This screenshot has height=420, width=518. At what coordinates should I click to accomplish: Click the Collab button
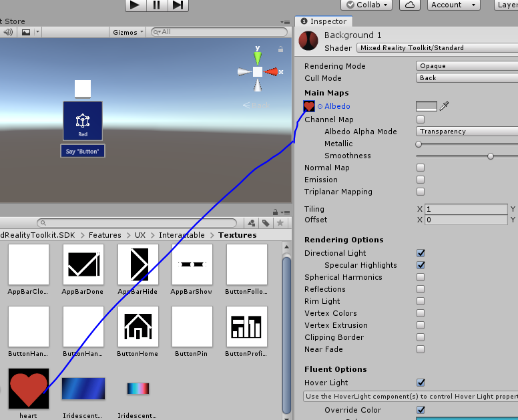coord(366,5)
